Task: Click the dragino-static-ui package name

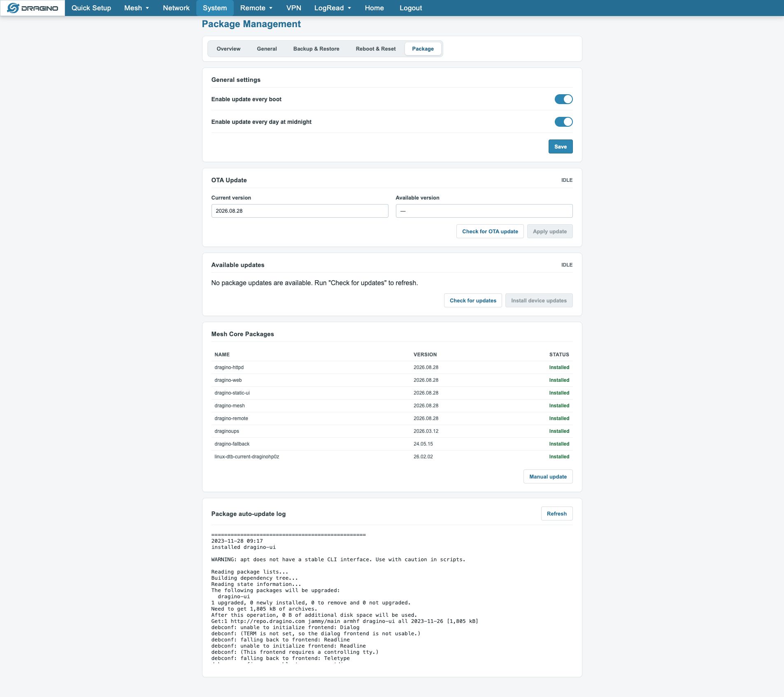Action: pos(232,393)
